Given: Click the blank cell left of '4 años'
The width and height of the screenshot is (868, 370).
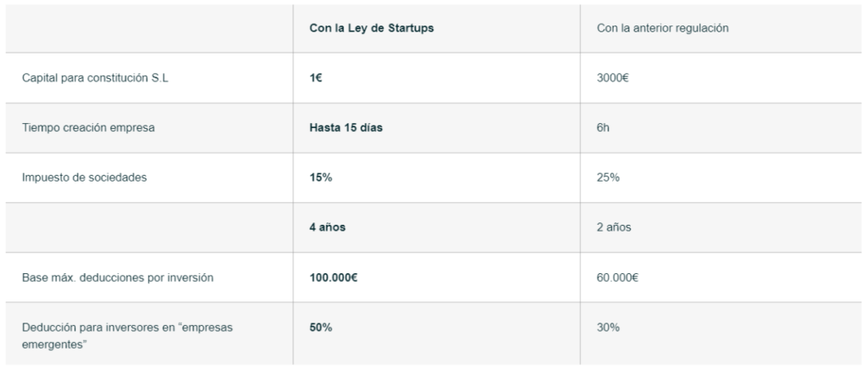Looking at the screenshot, I should 148,227.
